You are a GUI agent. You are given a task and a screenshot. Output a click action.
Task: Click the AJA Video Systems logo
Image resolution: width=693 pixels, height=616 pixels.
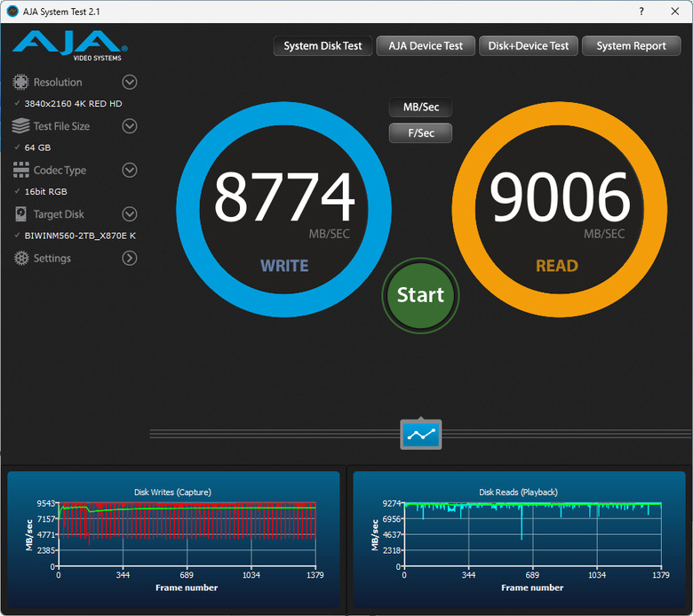point(70,45)
